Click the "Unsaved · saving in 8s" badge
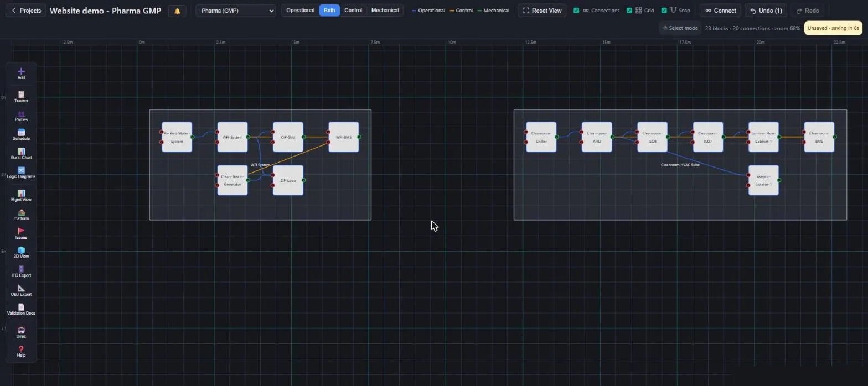Image resolution: width=868 pixels, height=386 pixels. tap(833, 28)
